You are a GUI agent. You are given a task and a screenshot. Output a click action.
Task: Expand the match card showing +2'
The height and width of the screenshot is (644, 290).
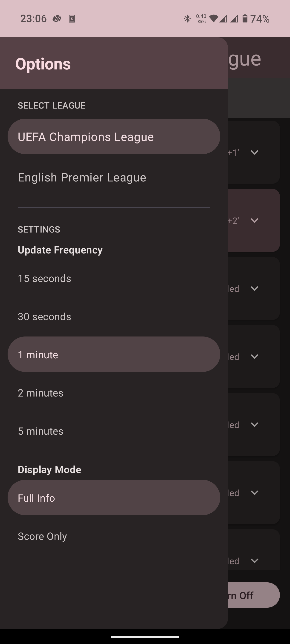[x=255, y=220]
